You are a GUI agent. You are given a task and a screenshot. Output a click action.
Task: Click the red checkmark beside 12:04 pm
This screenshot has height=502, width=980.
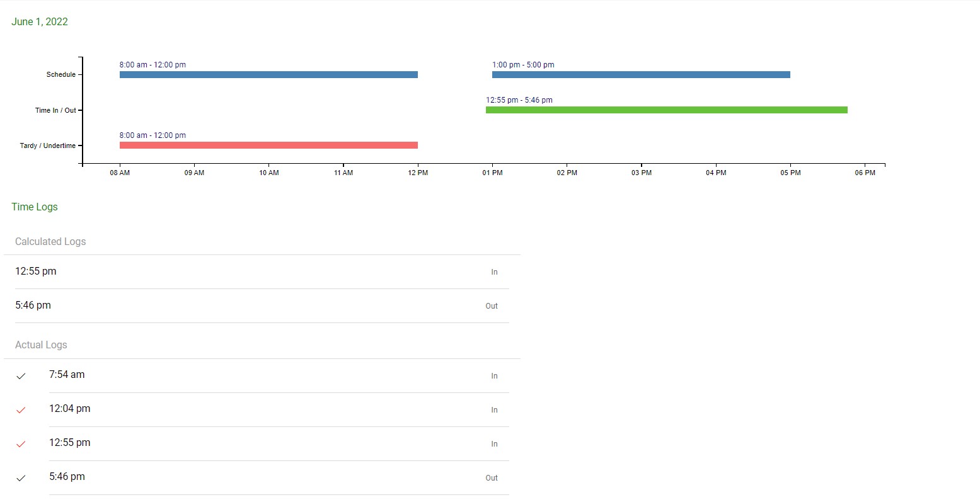[x=21, y=410]
